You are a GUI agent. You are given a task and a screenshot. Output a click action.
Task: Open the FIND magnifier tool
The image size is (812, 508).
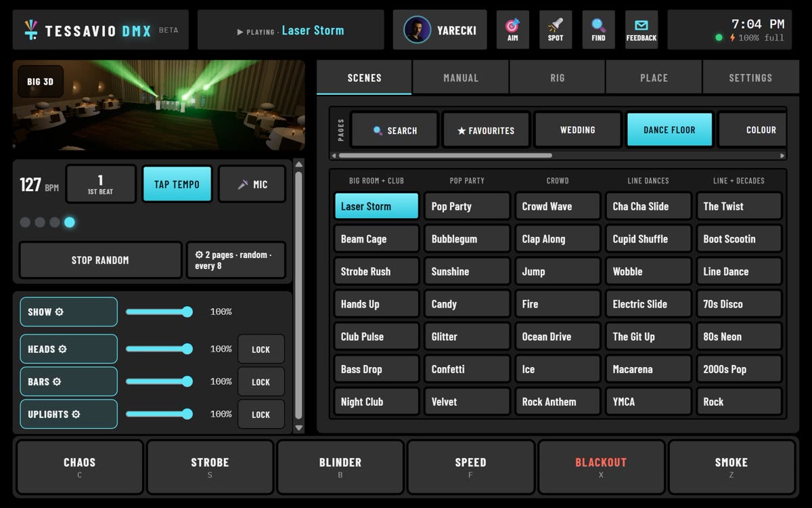pos(598,30)
